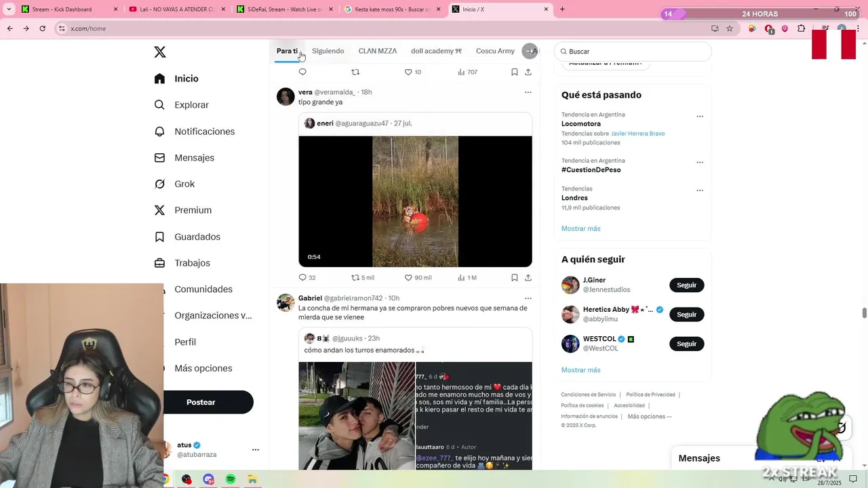Reply to vera's tipo grande ya post
This screenshot has height=488, width=868.
point(302,277)
